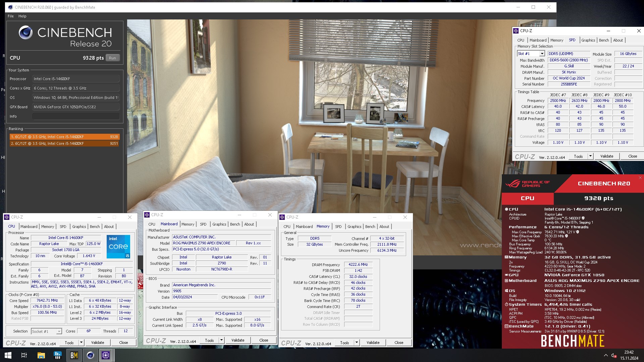Click the DRAM Frequency value 4222.6 MHz
The image size is (644, 362).
point(358,264)
